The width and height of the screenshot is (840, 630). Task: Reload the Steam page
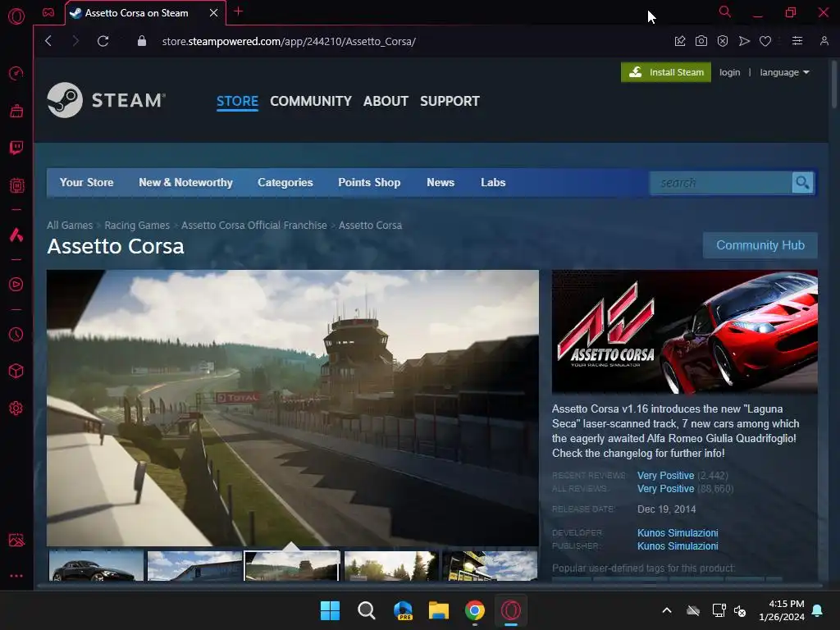point(103,41)
